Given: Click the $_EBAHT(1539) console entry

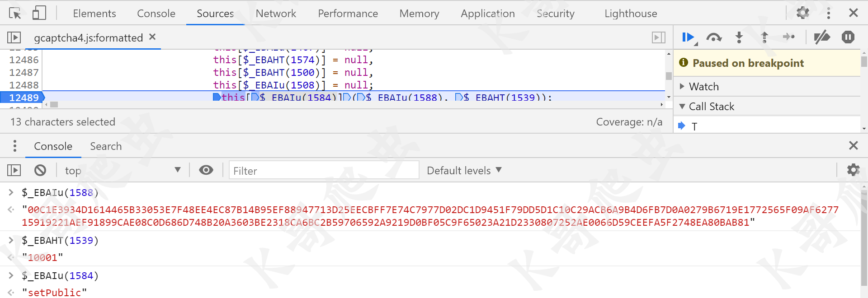Looking at the screenshot, I should (x=60, y=241).
